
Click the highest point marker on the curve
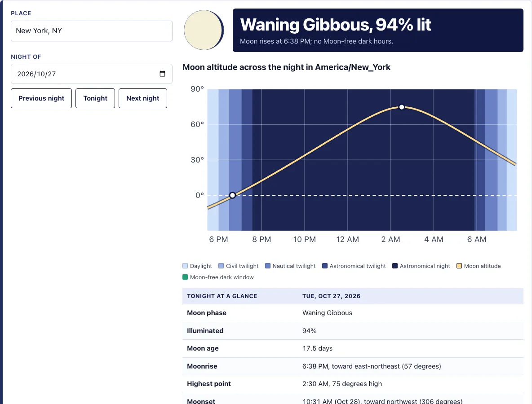click(x=402, y=107)
